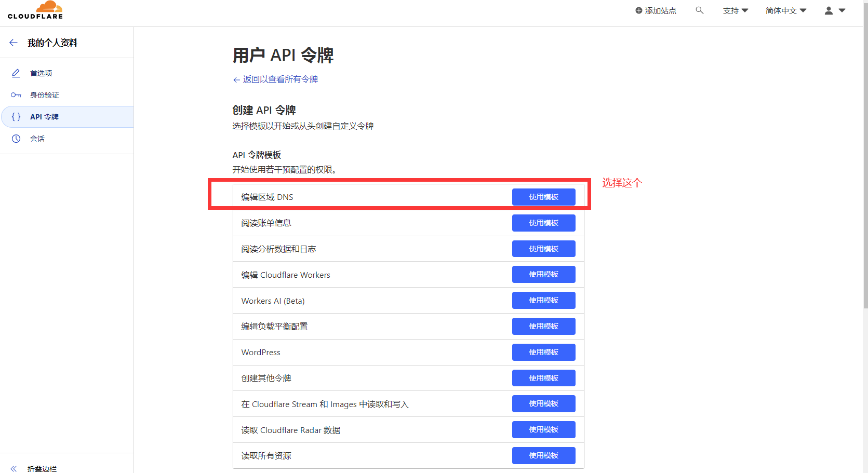Click the 身份验证 key icon

[x=16, y=95]
